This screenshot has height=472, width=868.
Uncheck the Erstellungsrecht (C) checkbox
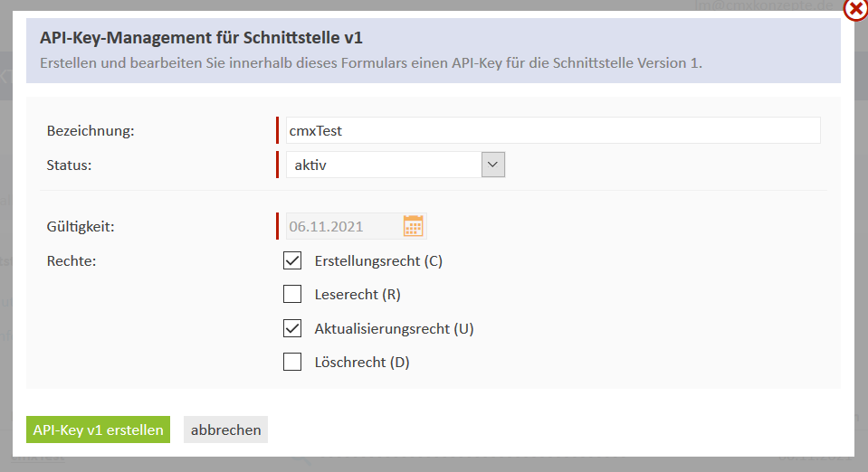click(292, 261)
